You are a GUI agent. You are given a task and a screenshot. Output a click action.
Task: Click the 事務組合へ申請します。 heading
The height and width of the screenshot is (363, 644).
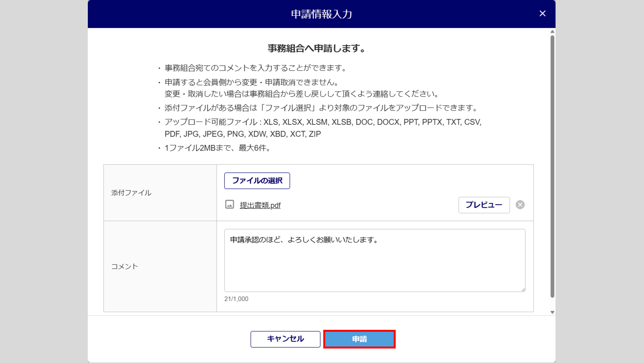click(317, 48)
